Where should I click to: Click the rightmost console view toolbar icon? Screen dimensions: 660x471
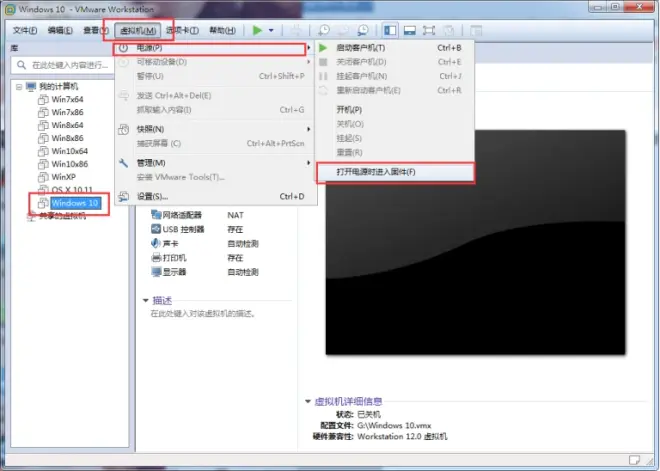click(476, 30)
